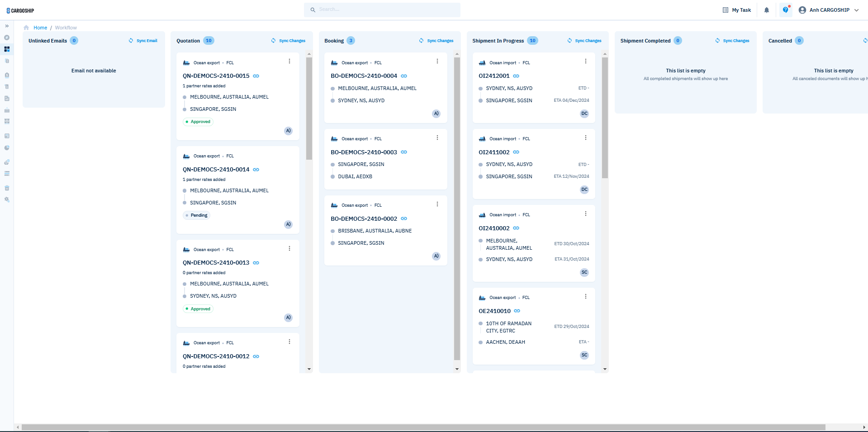Click link icon beside QN-DEMOCS-2410-0015

click(256, 76)
